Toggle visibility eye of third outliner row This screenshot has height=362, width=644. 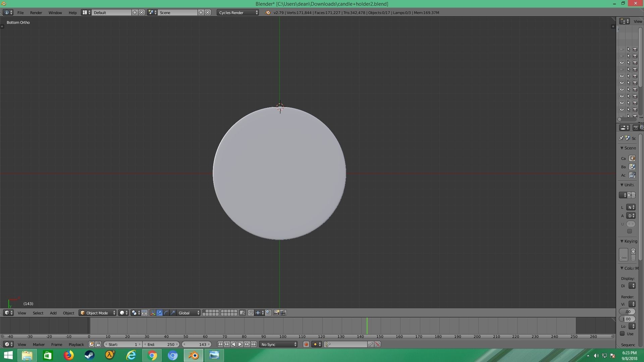(x=622, y=63)
